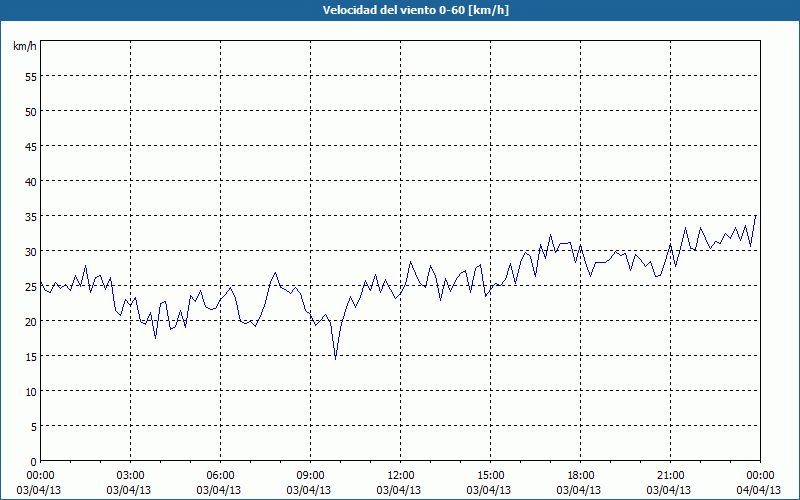Image resolution: width=800 pixels, height=500 pixels.
Task: Click the wind speed minimum dip near 09:50
Action: (336, 359)
